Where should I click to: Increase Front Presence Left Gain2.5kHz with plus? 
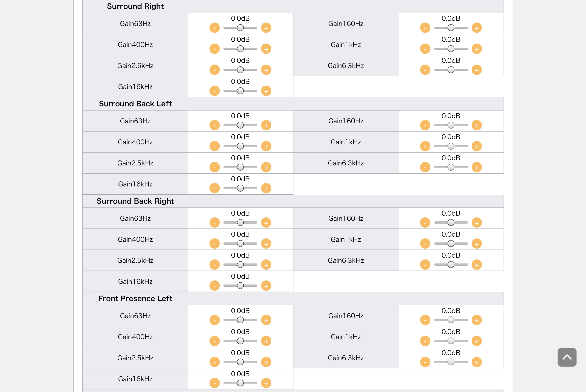(266, 362)
